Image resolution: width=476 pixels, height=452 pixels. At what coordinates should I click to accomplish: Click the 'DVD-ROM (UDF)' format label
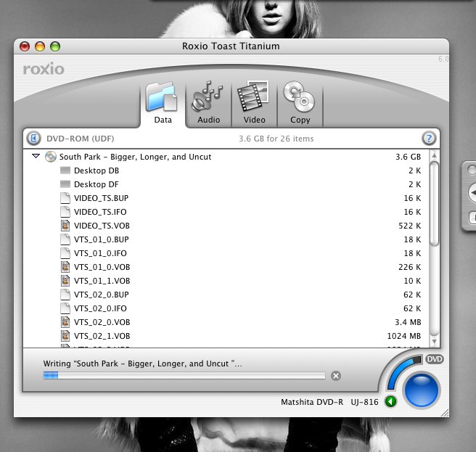(80, 139)
